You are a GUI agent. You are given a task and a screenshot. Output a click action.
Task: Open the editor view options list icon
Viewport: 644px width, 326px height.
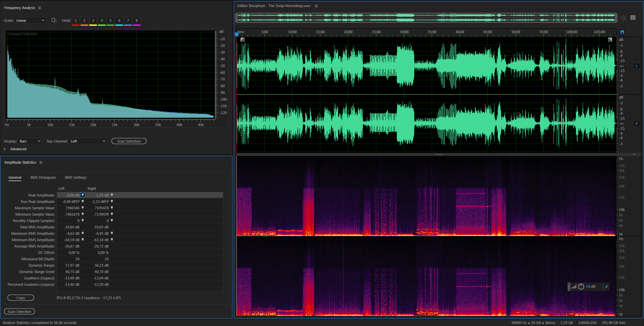[x=633, y=18]
